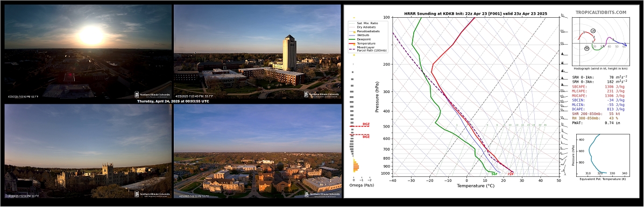Click the Northern Illinois University logo on sunset view

click(x=153, y=94)
